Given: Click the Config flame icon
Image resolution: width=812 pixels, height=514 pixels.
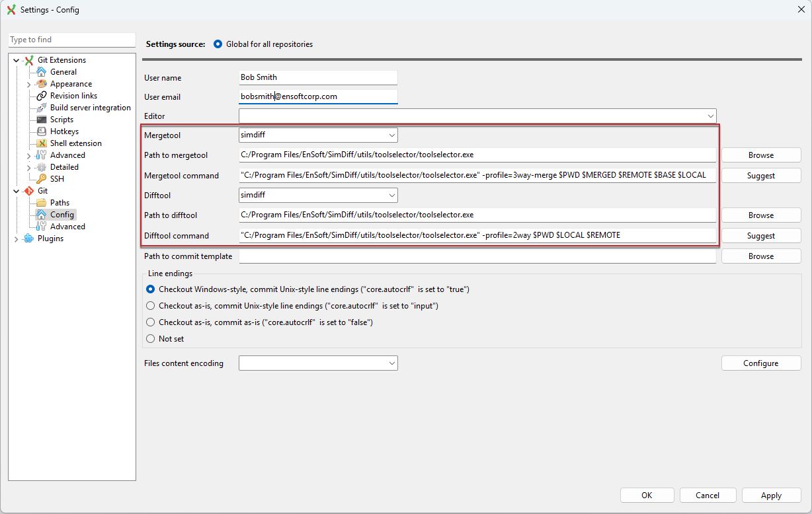Looking at the screenshot, I should (x=40, y=214).
